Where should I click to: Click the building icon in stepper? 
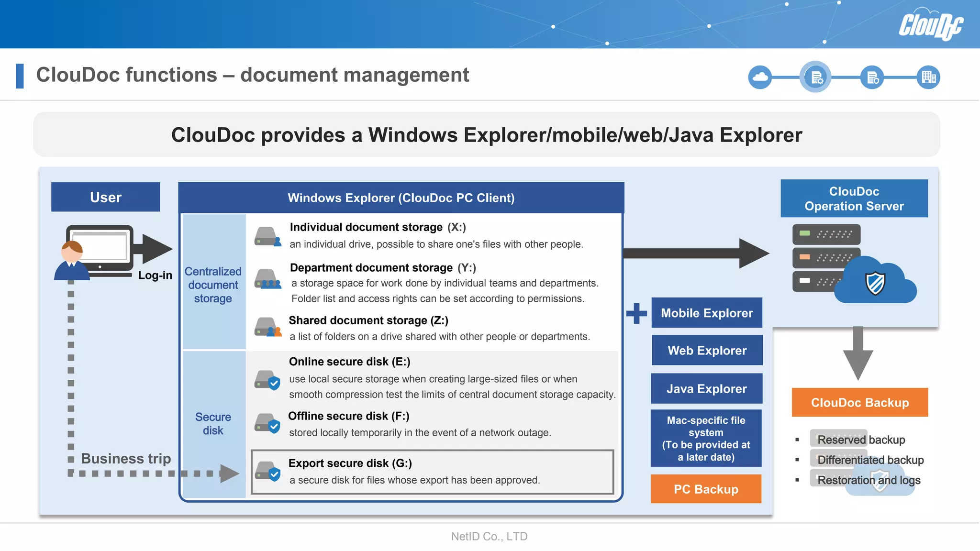(x=928, y=77)
